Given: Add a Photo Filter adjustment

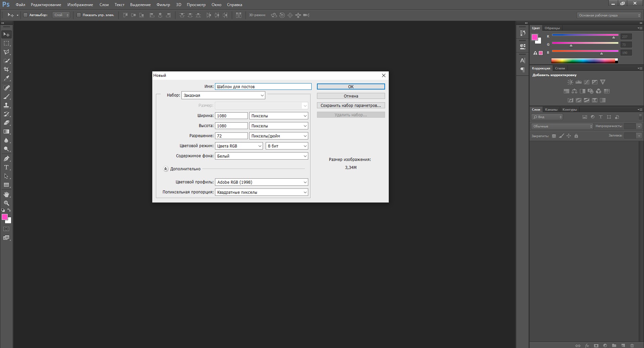Looking at the screenshot, I should [x=590, y=91].
